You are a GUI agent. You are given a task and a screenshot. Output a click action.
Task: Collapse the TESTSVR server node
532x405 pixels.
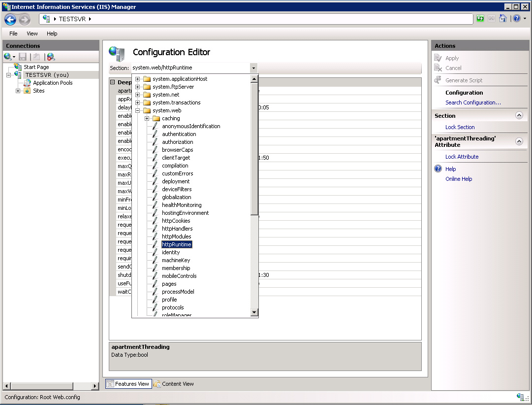coord(8,75)
